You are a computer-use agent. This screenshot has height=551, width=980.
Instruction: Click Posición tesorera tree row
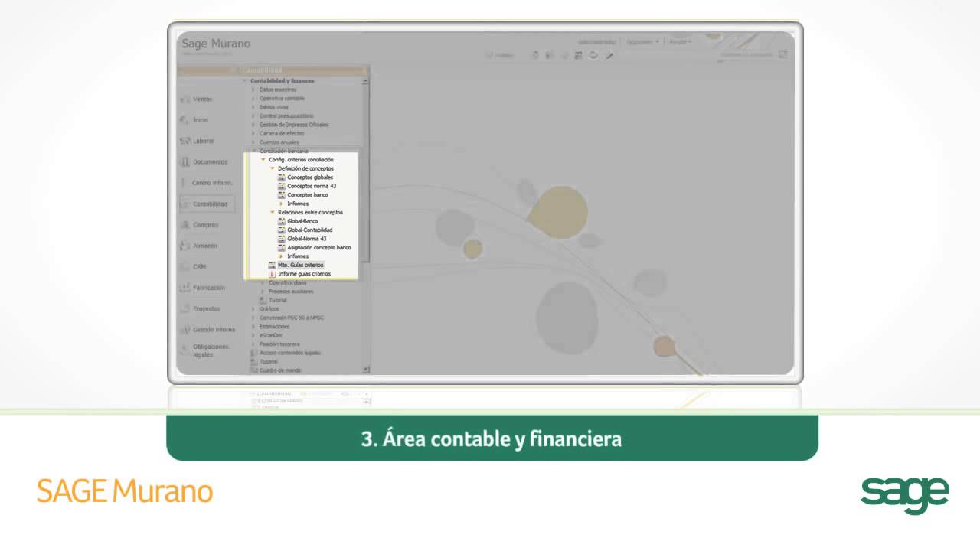click(x=279, y=344)
